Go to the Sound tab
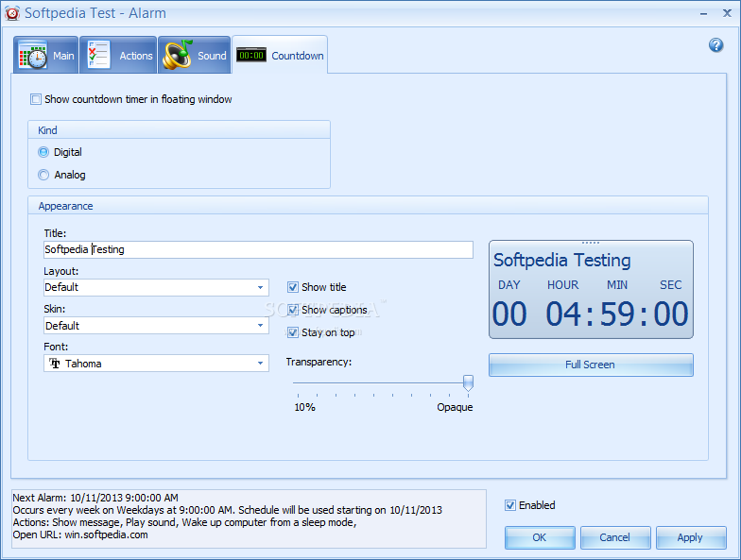 click(195, 55)
